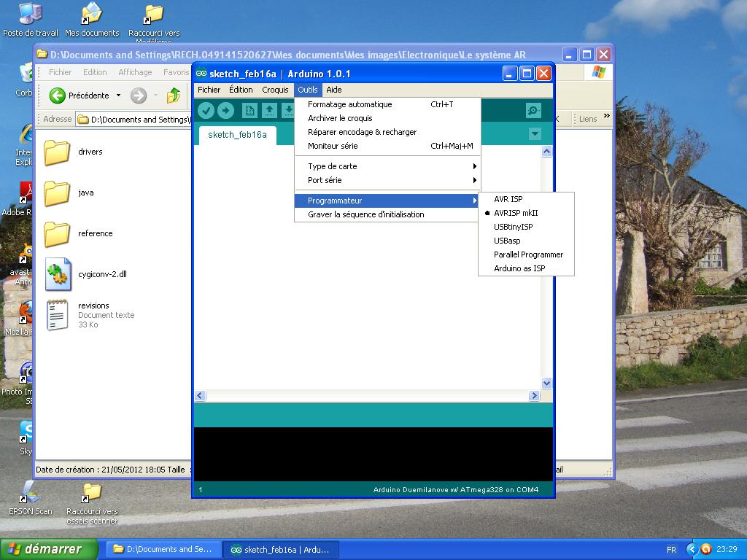Select AVRISP mkII programmer option
The width and height of the screenshot is (747, 560).
(516, 213)
